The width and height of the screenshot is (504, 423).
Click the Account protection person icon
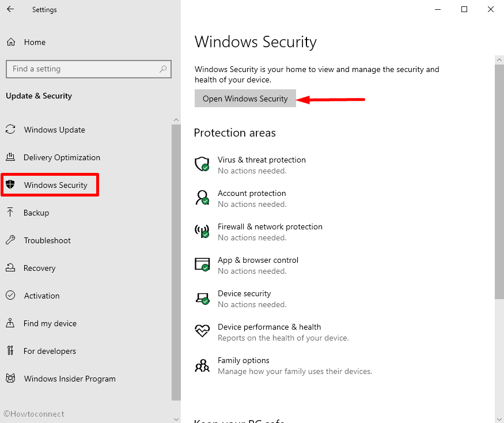click(x=202, y=198)
